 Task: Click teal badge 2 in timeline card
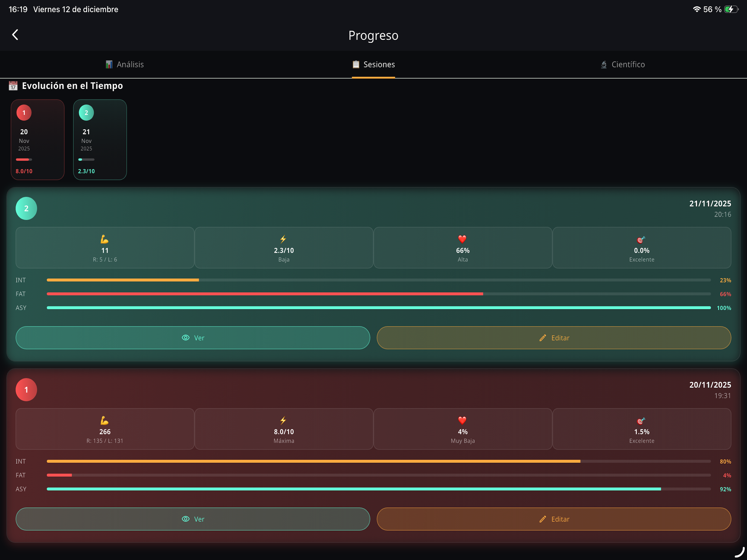click(x=86, y=113)
